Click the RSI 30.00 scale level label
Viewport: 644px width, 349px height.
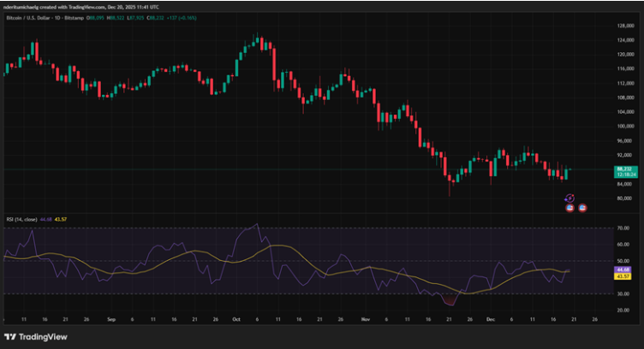pos(623,293)
